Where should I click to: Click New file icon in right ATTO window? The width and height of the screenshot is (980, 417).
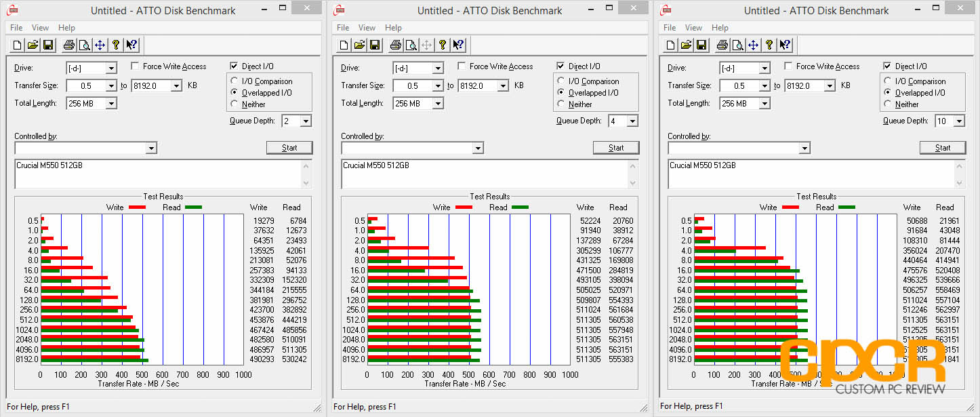coord(671,45)
